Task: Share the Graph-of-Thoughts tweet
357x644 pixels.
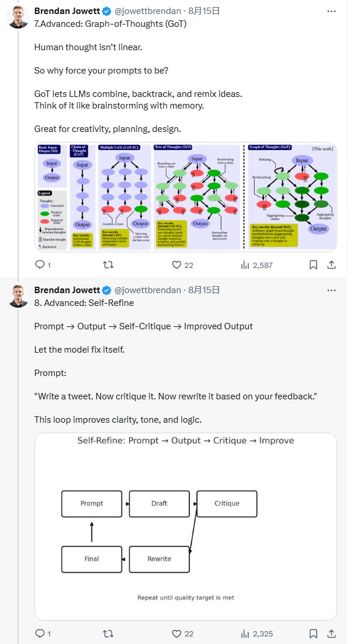Action: point(331,265)
